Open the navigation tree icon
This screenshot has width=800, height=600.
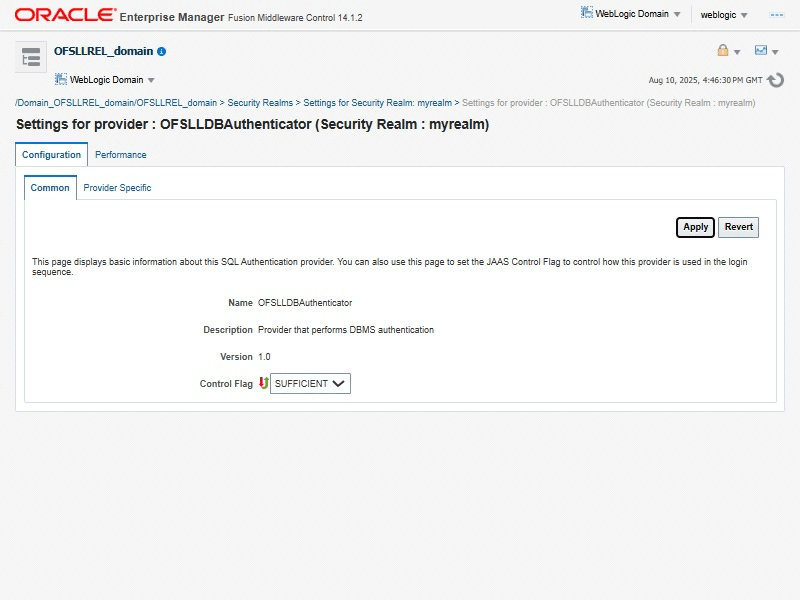pyautogui.click(x=31, y=57)
